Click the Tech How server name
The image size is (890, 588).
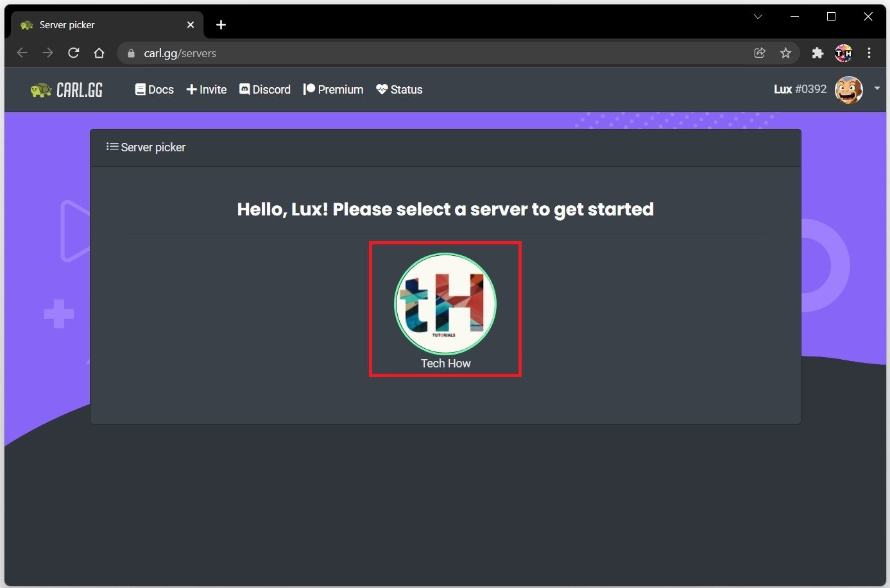click(445, 364)
